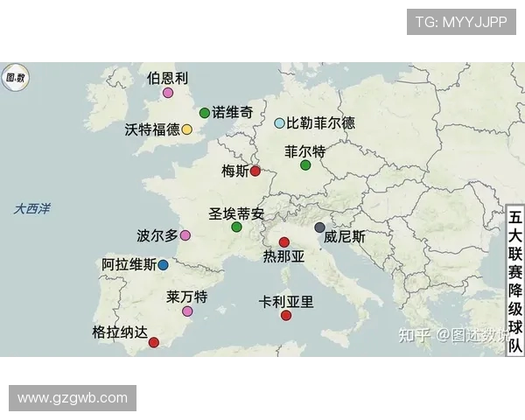Click the 莱万特 label
525x420 pixels.
pos(187,297)
